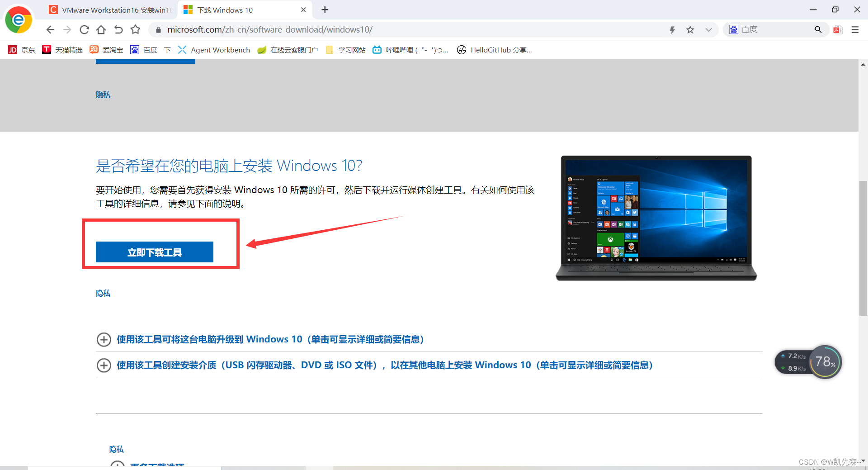868x470 pixels.
Task: Click the favorites star at address bar end
Action: click(x=690, y=30)
